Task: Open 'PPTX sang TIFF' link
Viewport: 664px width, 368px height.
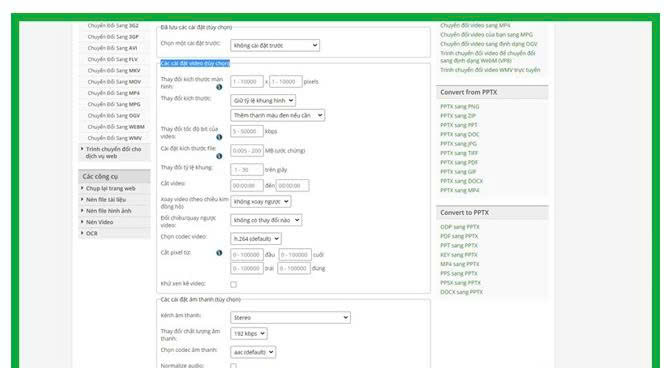Action: pos(459,153)
